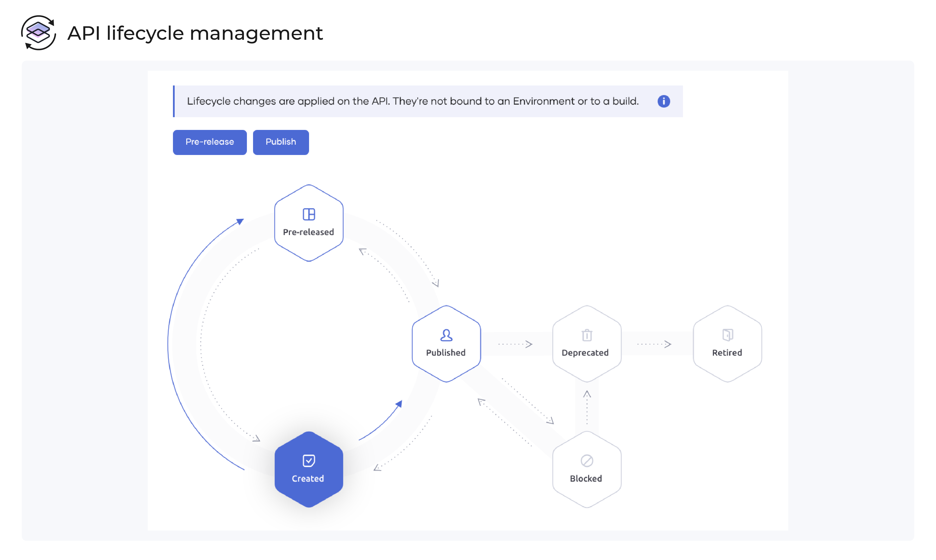The height and width of the screenshot is (560, 936).
Task: Select the Retired hexagon label
Action: 727,352
